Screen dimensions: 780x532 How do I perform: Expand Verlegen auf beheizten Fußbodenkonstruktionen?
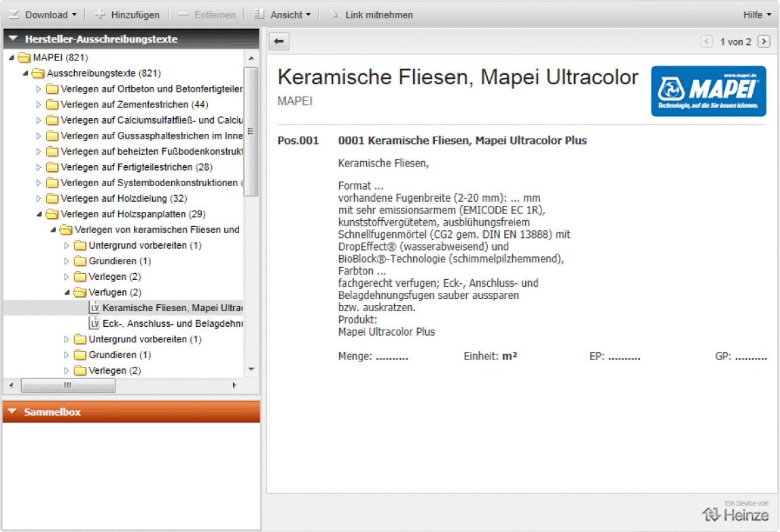(39, 152)
